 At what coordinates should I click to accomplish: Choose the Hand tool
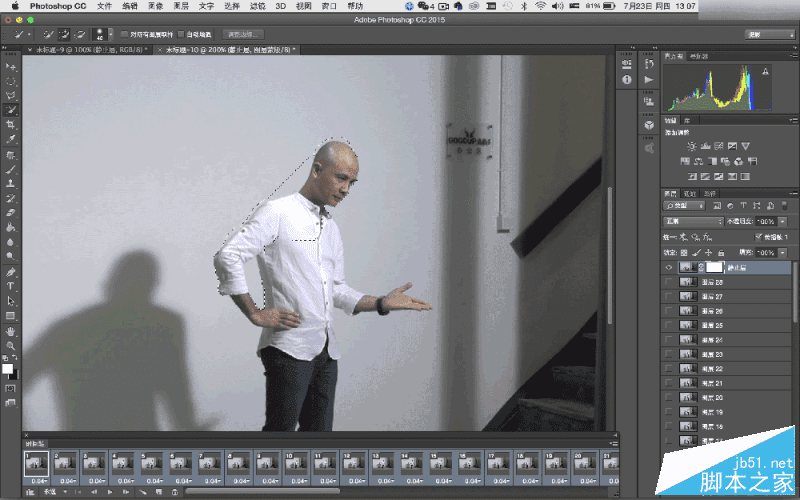[x=10, y=332]
